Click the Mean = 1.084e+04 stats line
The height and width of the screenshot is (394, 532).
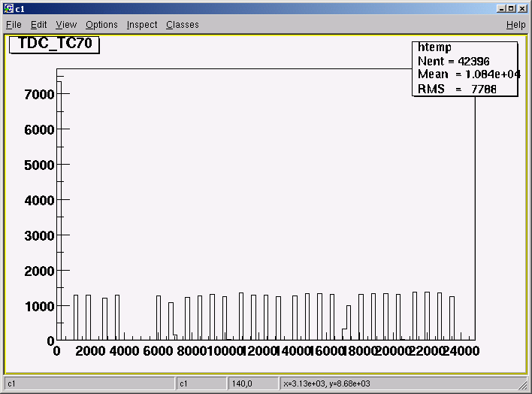(469, 74)
